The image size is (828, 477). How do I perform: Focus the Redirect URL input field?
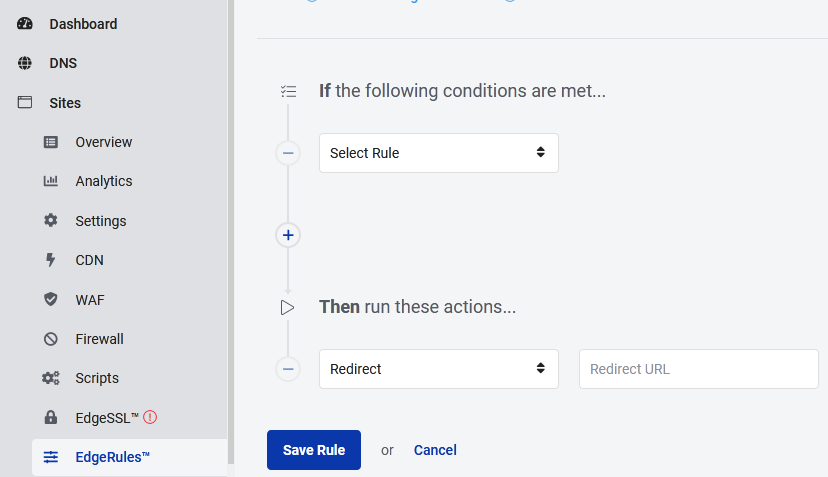click(x=698, y=369)
